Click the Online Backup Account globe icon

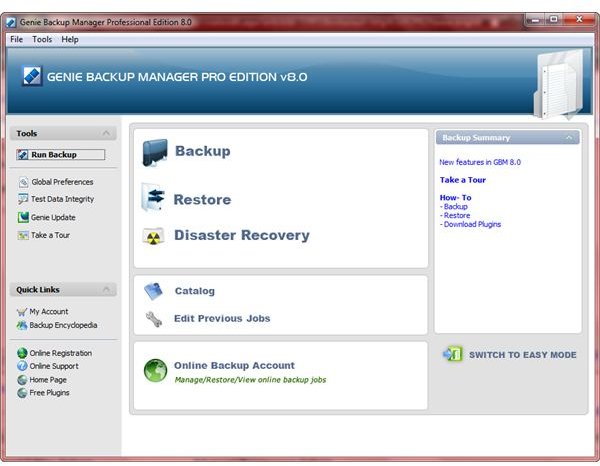(x=155, y=370)
